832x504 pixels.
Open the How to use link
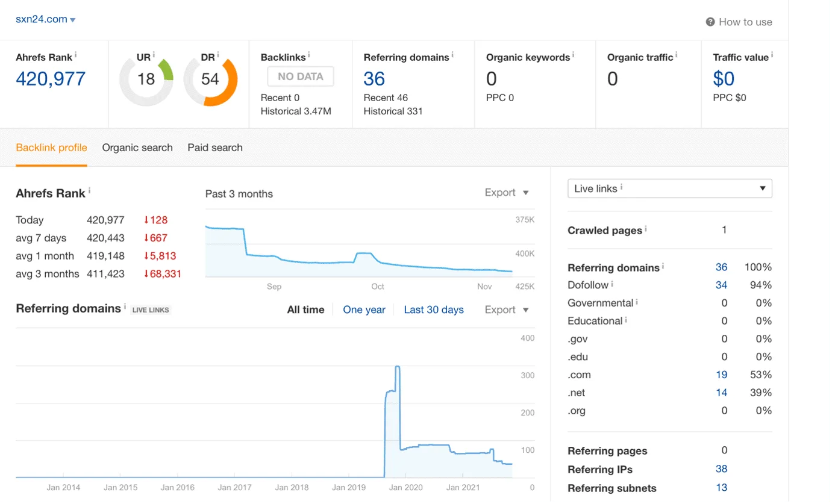pos(745,22)
